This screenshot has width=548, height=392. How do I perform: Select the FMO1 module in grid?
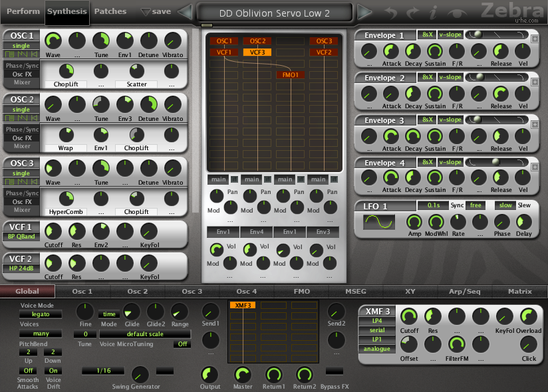coord(291,74)
